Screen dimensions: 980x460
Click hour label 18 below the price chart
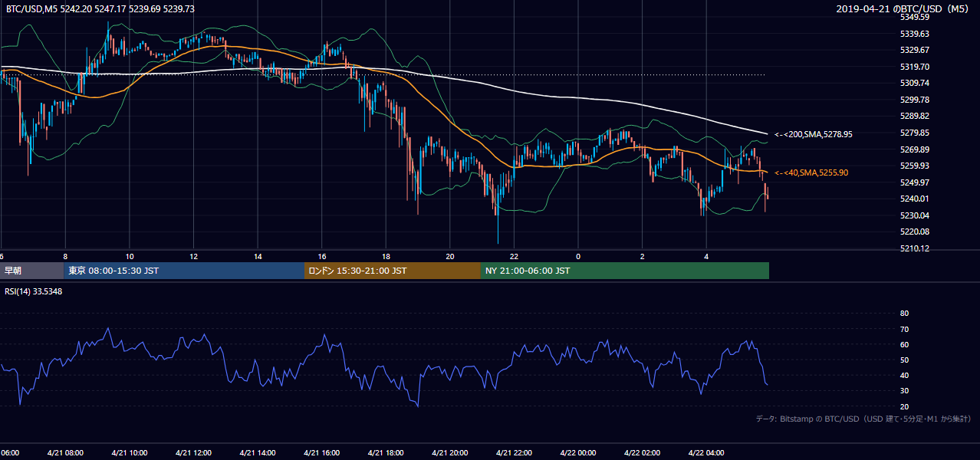tap(386, 256)
